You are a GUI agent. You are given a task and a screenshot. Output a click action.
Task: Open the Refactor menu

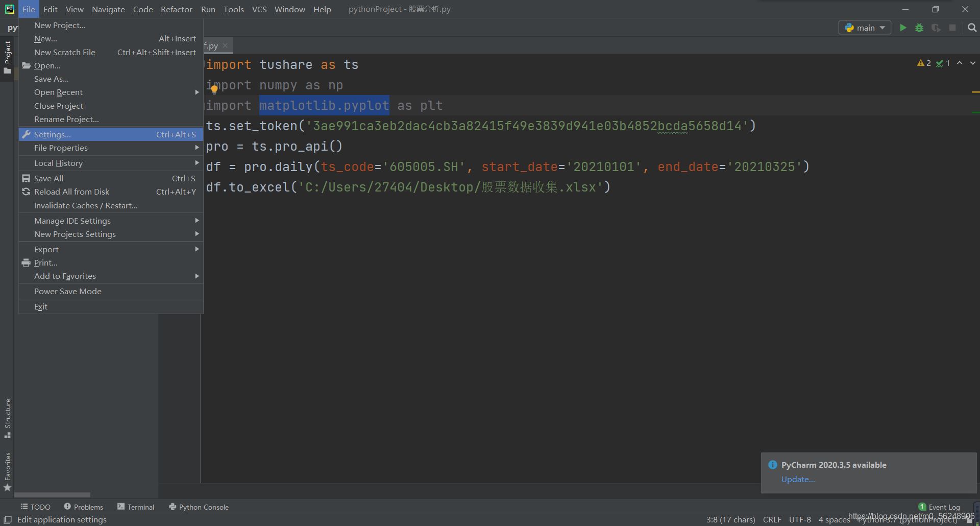(x=176, y=9)
